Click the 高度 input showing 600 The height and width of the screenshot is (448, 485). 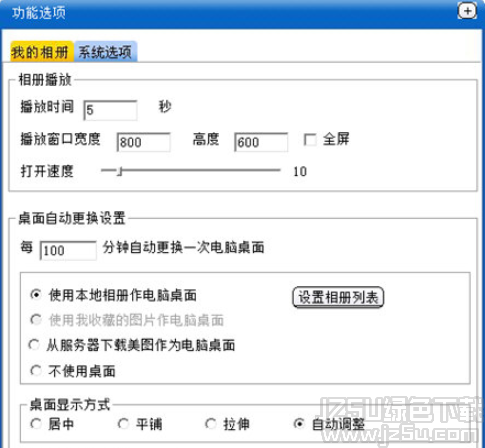tap(261, 142)
